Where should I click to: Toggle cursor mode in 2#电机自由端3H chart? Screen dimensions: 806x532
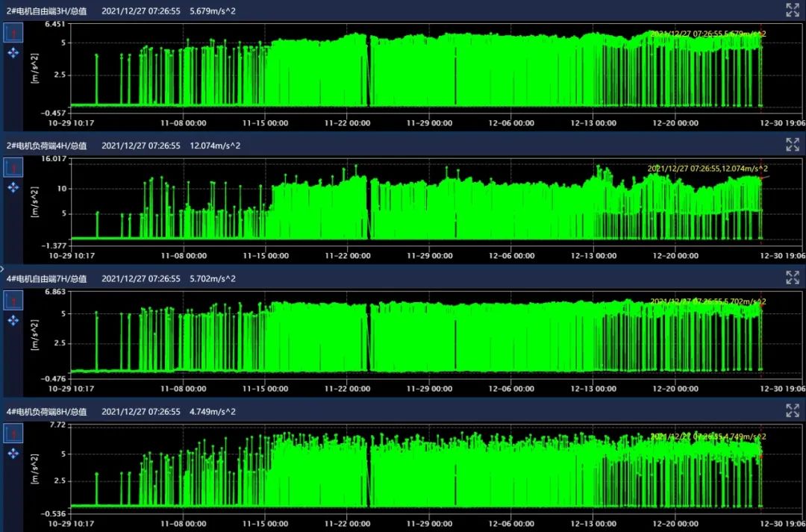click(13, 33)
